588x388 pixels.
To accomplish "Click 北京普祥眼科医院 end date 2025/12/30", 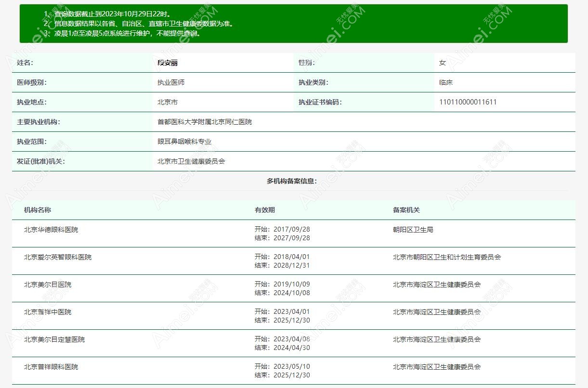I will coord(292,375).
